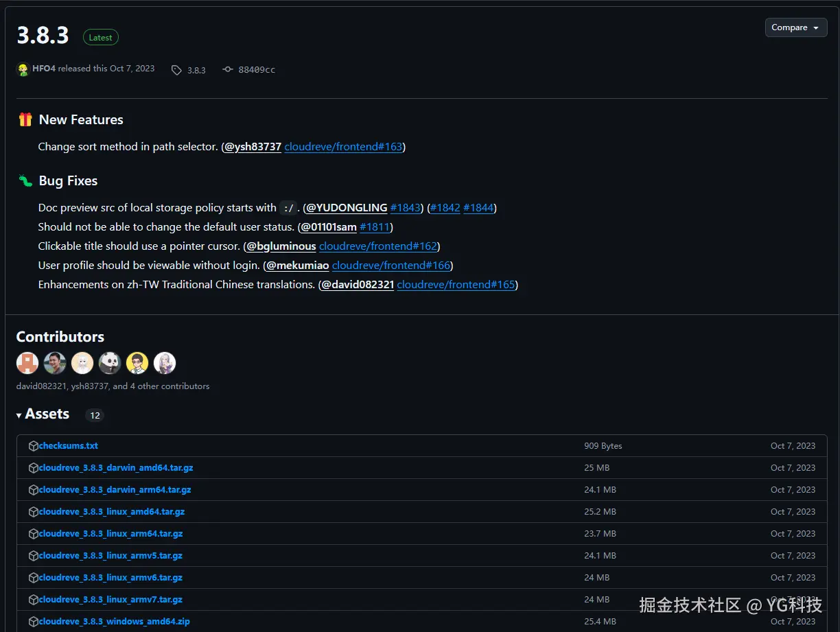
Task: Open HFO4 user profile link
Action: click(43, 69)
